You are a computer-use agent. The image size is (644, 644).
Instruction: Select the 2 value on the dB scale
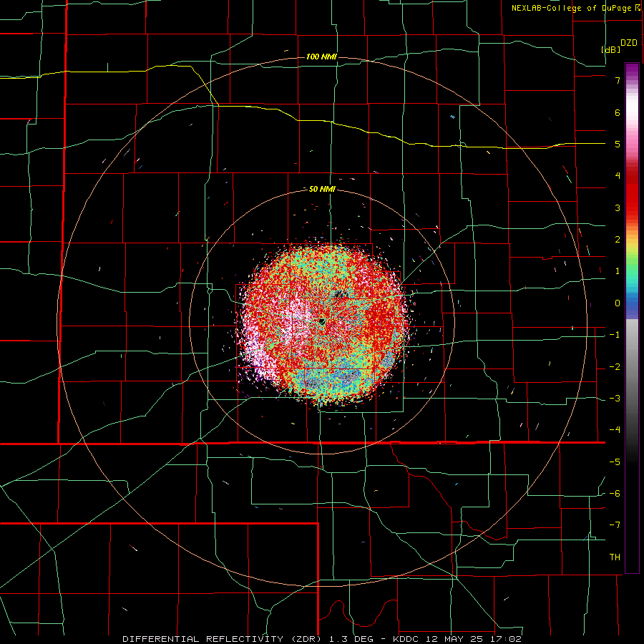pyautogui.click(x=618, y=239)
